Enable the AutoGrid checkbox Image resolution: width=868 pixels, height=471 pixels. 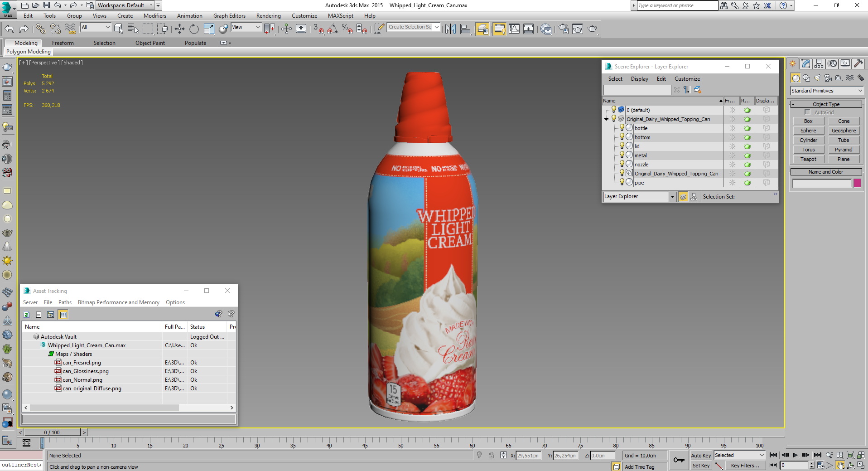coord(807,112)
